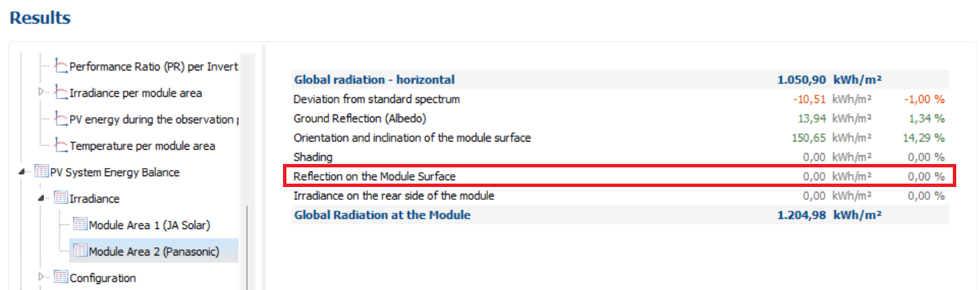Expand the Configuration tree node
The image size is (980, 290).
[41, 276]
